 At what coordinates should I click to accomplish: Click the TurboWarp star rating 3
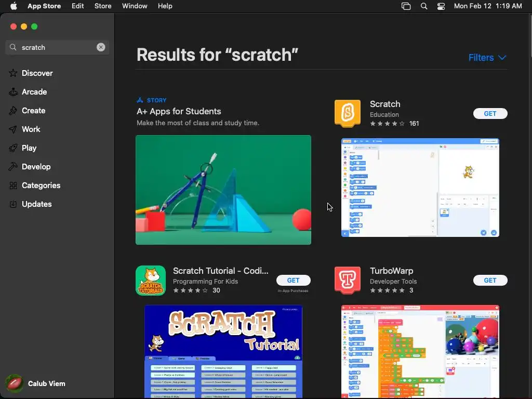coord(392,290)
